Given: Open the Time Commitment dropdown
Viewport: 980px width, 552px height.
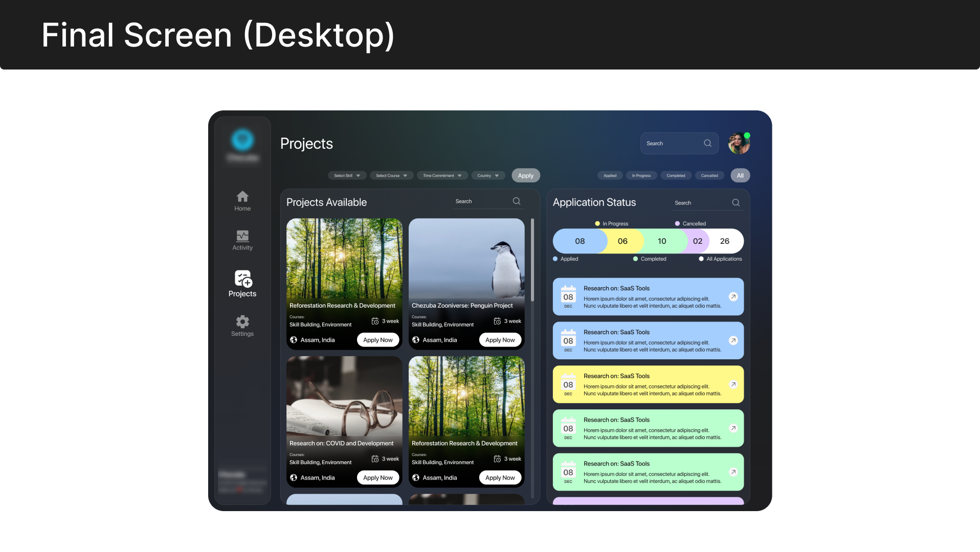Looking at the screenshot, I should point(442,175).
